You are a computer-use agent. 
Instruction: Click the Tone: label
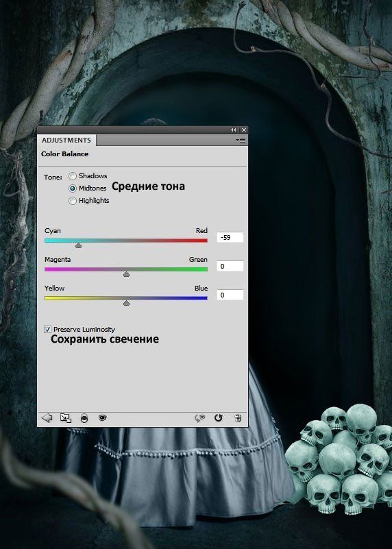pyautogui.click(x=53, y=177)
